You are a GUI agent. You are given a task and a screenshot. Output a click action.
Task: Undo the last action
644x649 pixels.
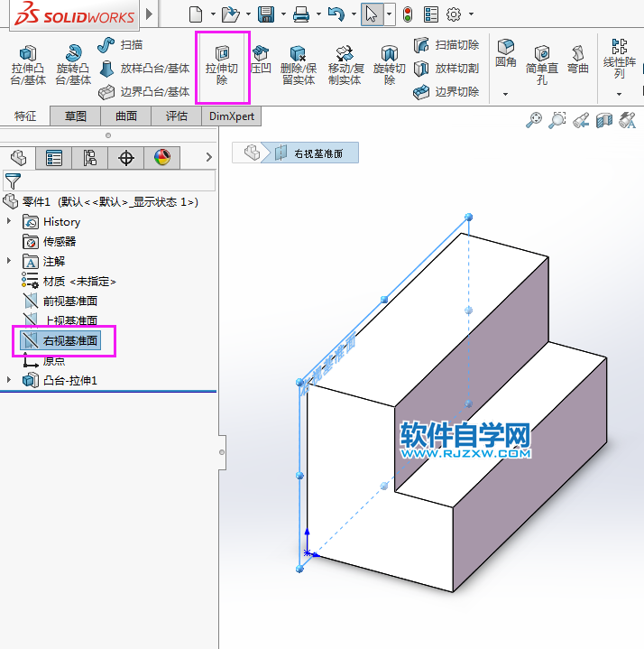(336, 14)
